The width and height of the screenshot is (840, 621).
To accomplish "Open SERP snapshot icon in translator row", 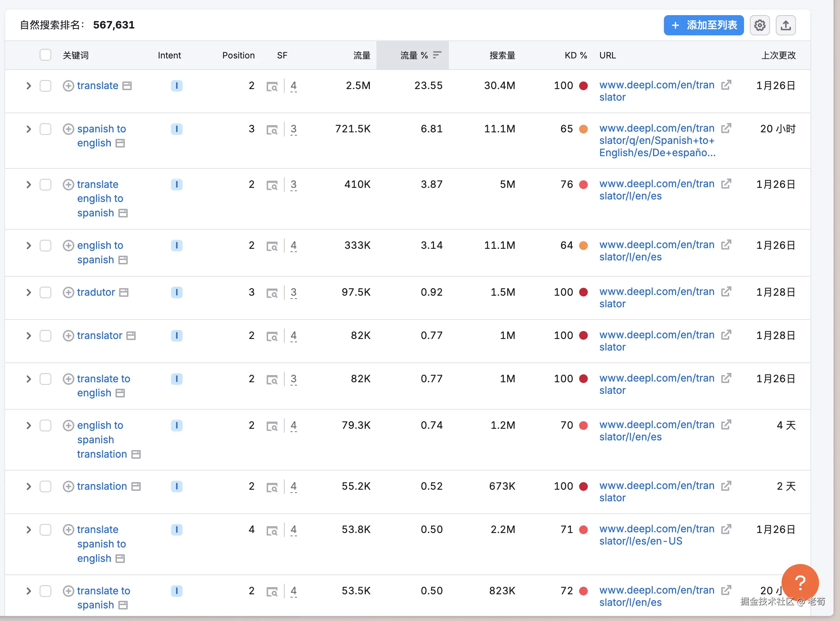I will (x=272, y=336).
